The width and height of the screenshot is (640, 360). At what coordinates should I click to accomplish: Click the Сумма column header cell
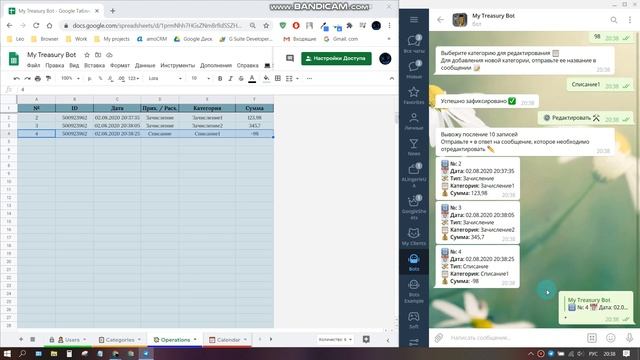[x=254, y=108]
